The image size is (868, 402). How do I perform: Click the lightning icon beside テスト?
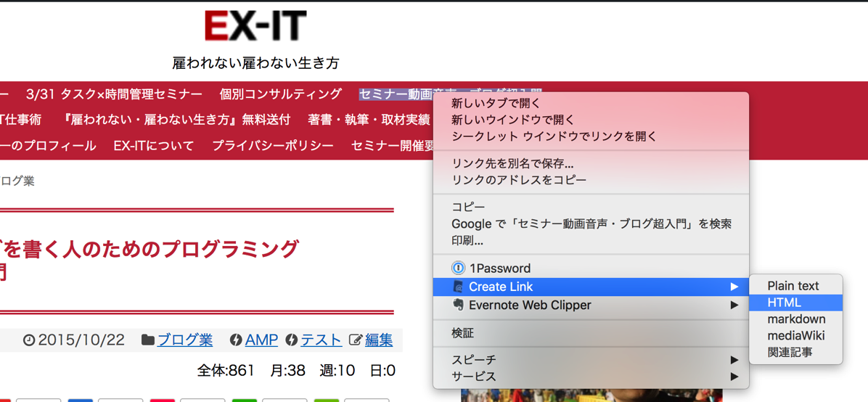(x=292, y=340)
